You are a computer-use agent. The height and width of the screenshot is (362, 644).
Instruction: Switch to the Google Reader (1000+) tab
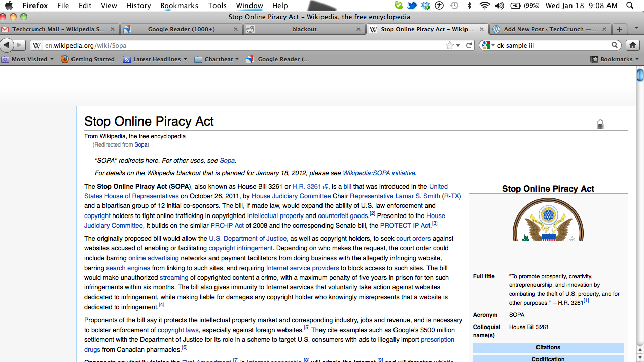(181, 29)
